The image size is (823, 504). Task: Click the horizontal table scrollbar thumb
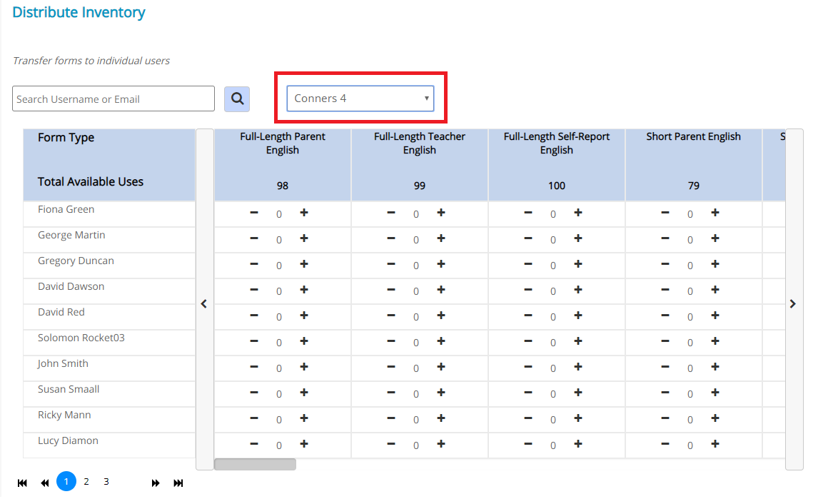[x=255, y=465]
